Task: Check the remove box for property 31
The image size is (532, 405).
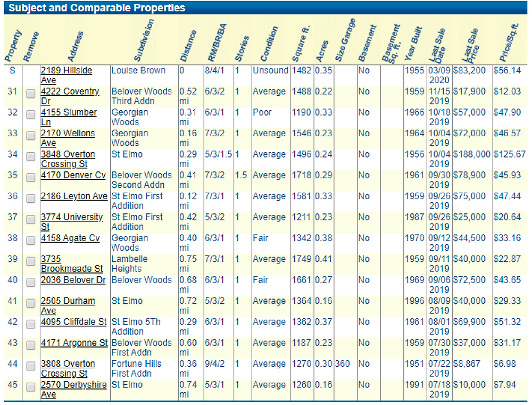Action: coord(31,94)
